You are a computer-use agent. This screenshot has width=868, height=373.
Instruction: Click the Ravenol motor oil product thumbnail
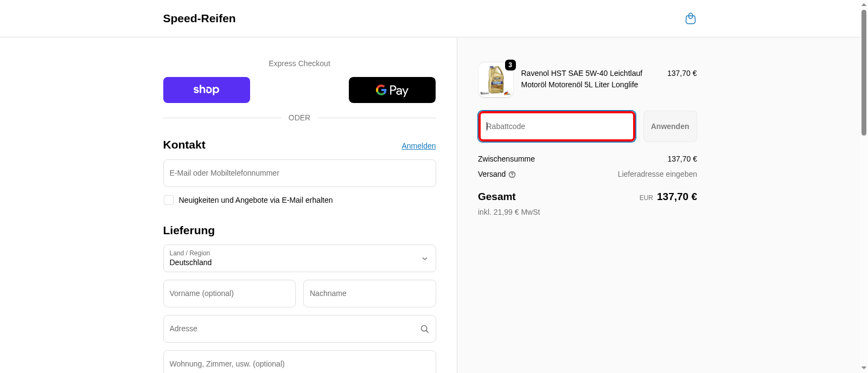pyautogui.click(x=495, y=80)
